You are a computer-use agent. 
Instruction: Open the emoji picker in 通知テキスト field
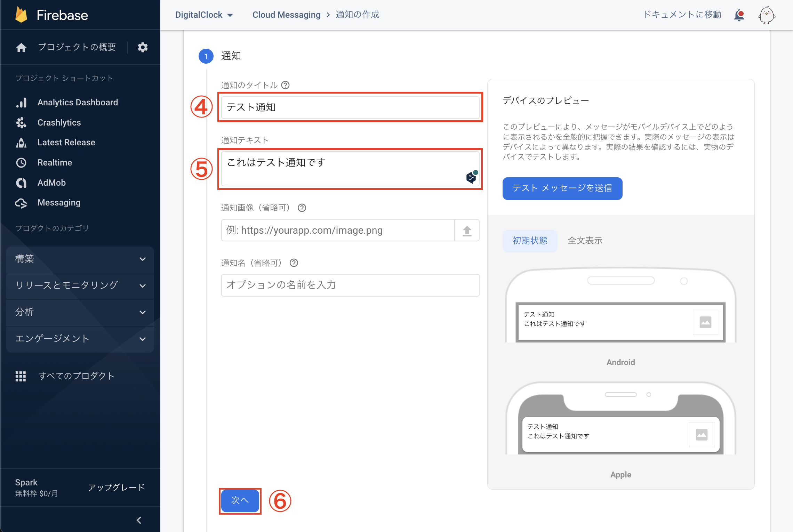pyautogui.click(x=471, y=178)
